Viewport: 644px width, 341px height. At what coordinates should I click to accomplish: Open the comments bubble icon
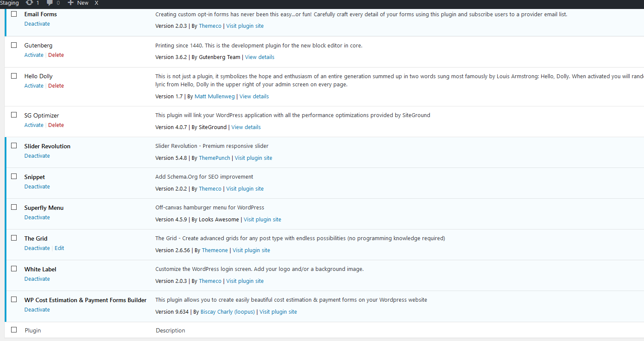pyautogui.click(x=50, y=3)
